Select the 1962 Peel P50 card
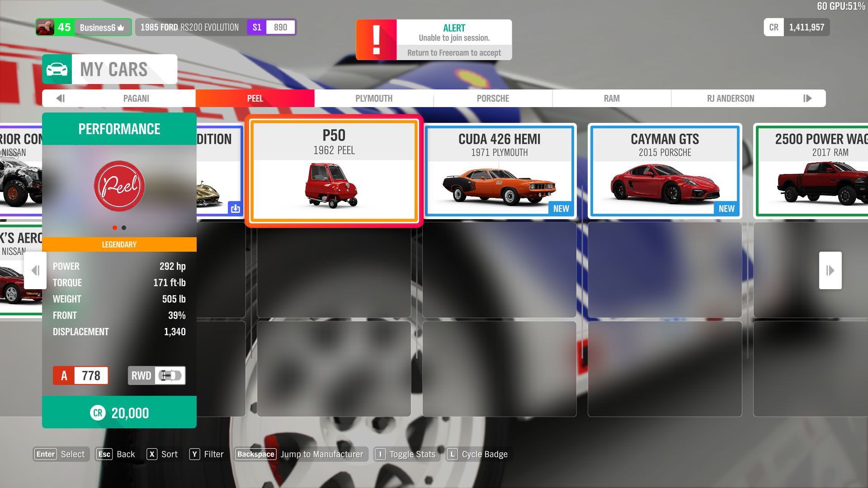Image resolution: width=868 pixels, height=488 pixels. [x=334, y=171]
